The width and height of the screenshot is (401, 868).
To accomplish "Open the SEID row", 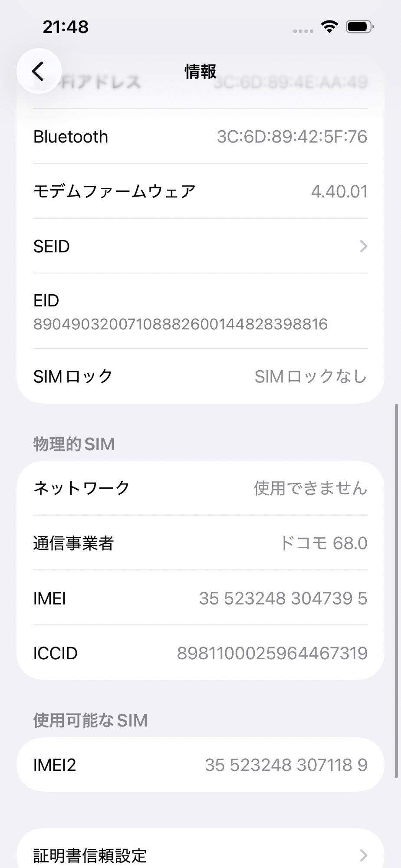I will point(200,246).
